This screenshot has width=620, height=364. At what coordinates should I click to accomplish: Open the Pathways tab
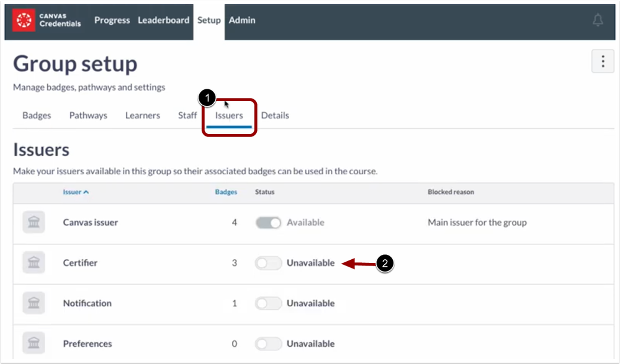(x=88, y=115)
